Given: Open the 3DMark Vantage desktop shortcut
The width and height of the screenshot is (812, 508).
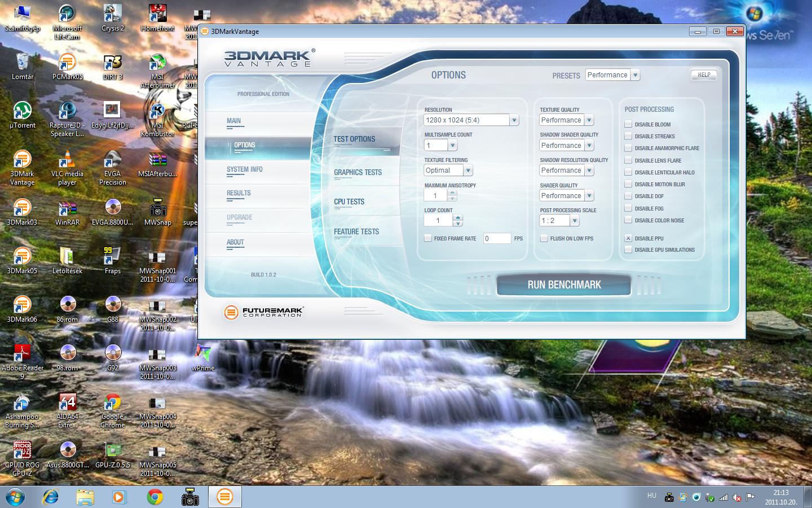Looking at the screenshot, I should click(x=22, y=168).
